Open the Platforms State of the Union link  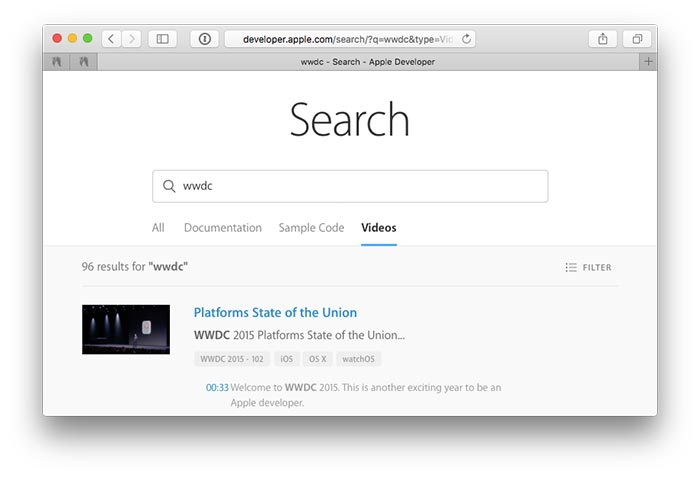[275, 312]
